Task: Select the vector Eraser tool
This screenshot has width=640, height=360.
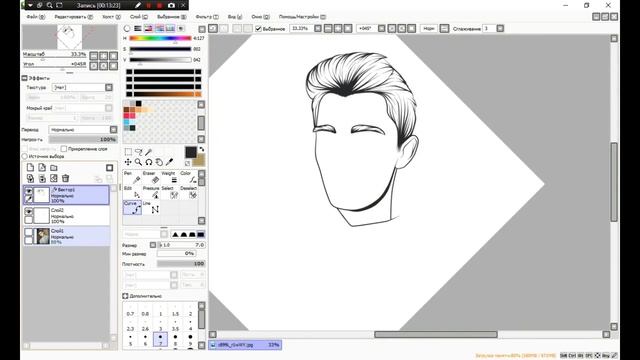Action: [x=151, y=178]
